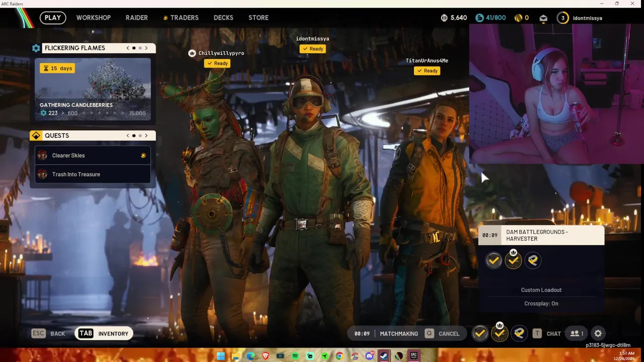Open the mailbox envelope icon
This screenshot has height=362, width=644.
coord(543,18)
